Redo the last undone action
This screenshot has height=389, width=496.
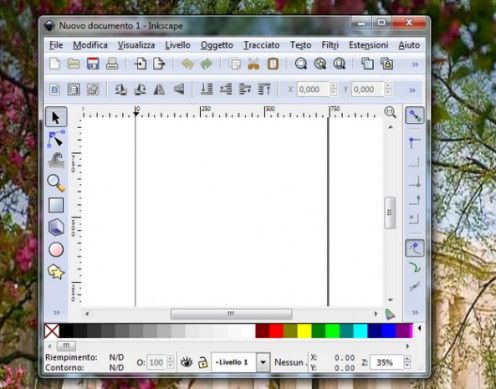pyautogui.click(x=206, y=63)
